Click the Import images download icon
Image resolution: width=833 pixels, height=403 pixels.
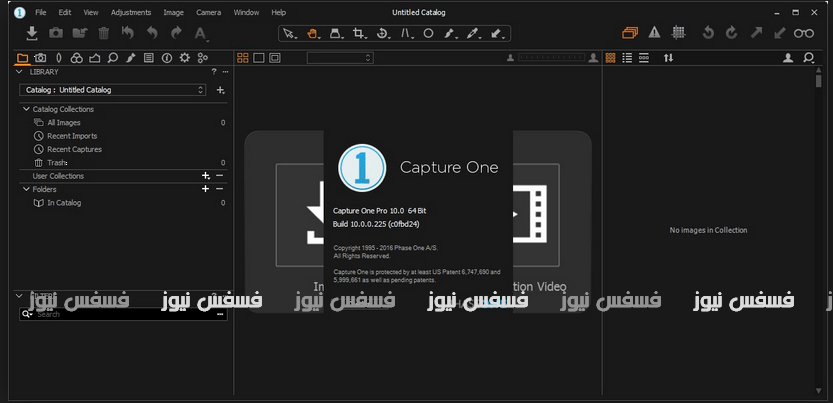(x=32, y=33)
